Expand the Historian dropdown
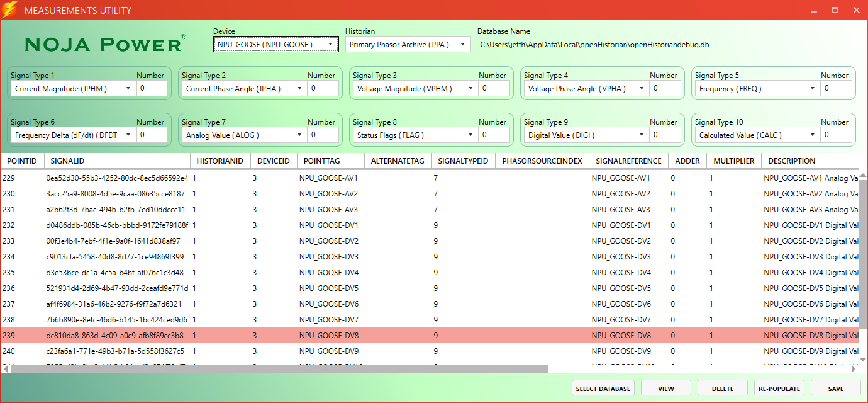Viewport: 868px width, 403px height. tap(408, 44)
